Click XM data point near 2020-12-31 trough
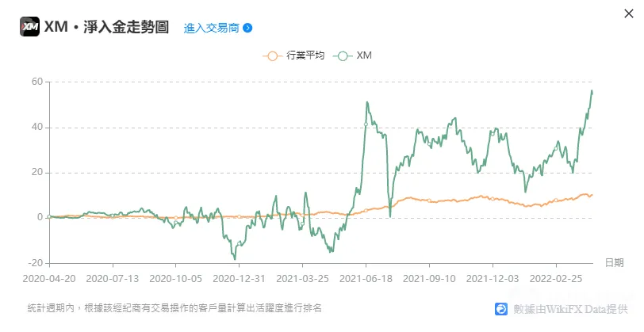 coord(239,243)
